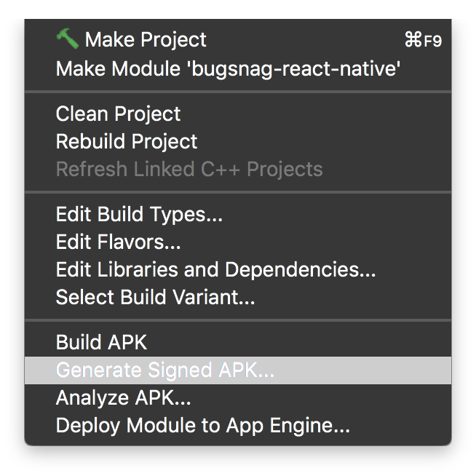Click the empty menu padding above Make Project
Image resolution: width=476 pixels, height=476 pixels.
pos(238,24)
